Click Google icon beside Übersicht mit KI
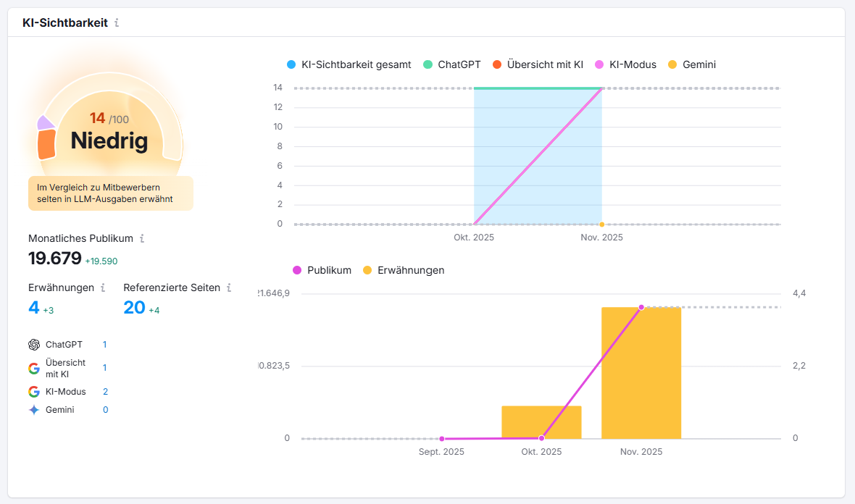This screenshot has height=504, width=855. [34, 368]
